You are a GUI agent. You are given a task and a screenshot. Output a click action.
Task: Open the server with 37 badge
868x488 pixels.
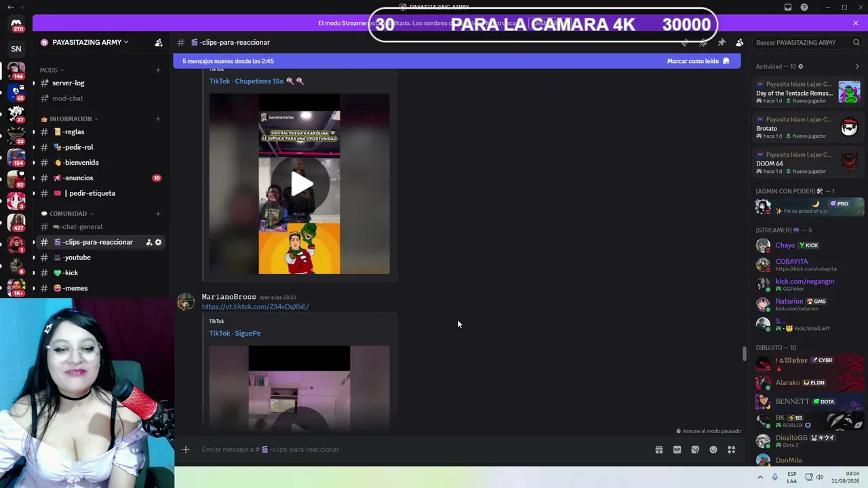pos(16,114)
